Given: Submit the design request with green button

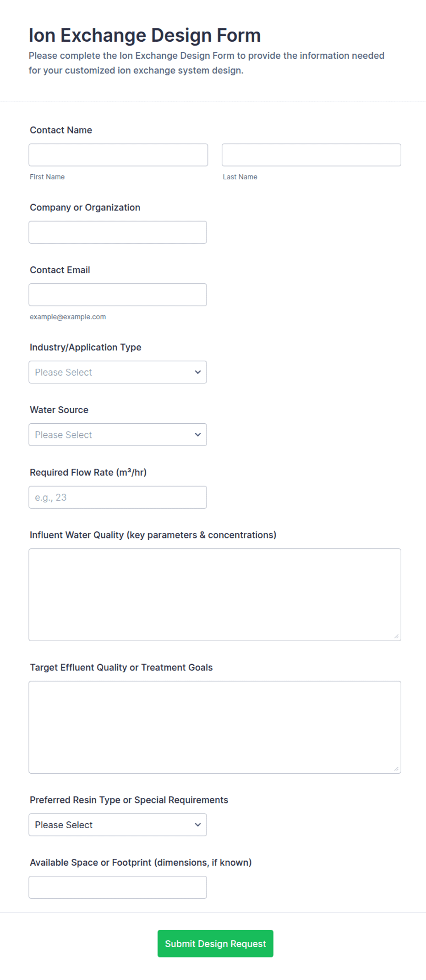Looking at the screenshot, I should click(215, 943).
